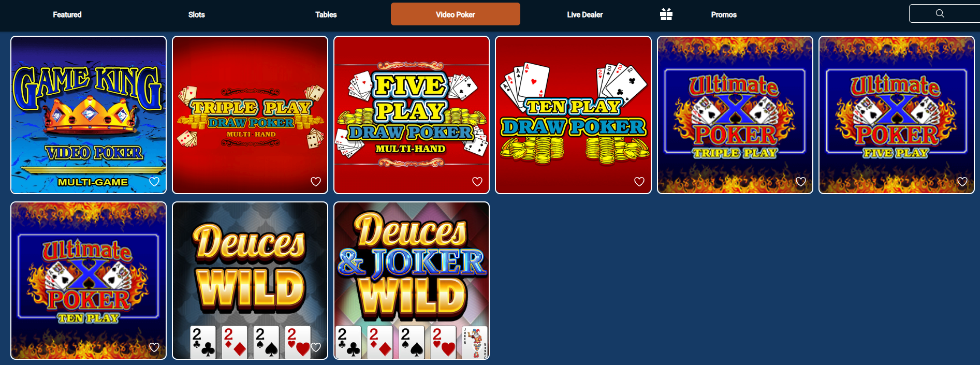Screen dimensions: 980x365
Task: Select the Video Poker tab
Action: tap(456, 14)
